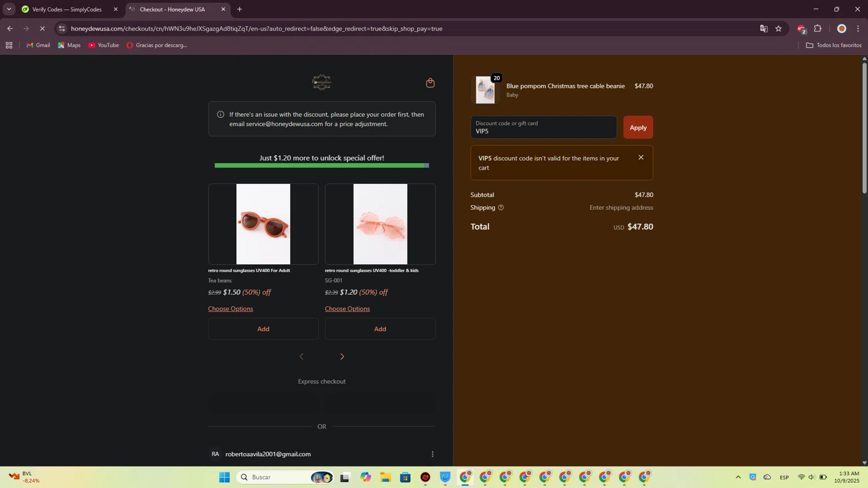Dismiss the VIP5 invalid code message
Image resolution: width=868 pixels, height=488 pixels.
pyautogui.click(x=641, y=157)
